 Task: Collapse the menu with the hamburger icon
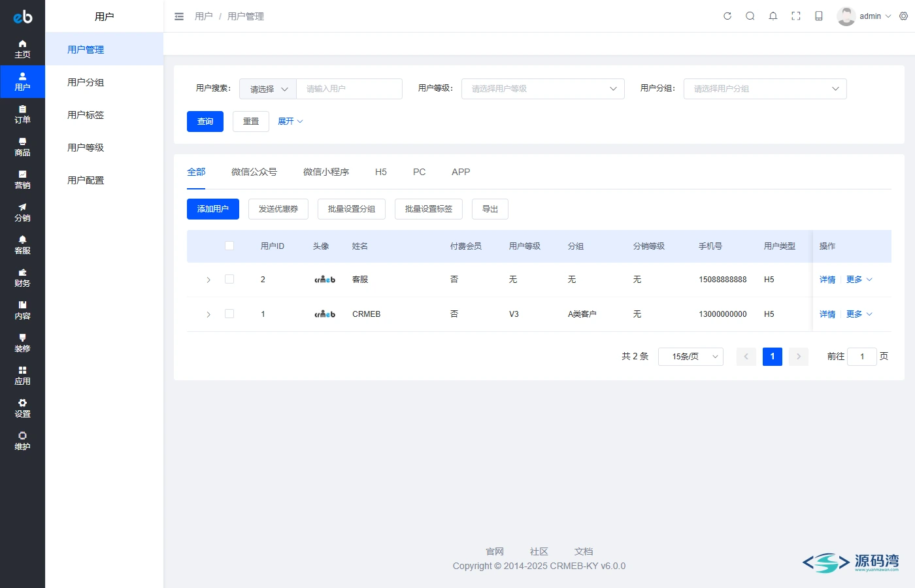click(x=179, y=16)
